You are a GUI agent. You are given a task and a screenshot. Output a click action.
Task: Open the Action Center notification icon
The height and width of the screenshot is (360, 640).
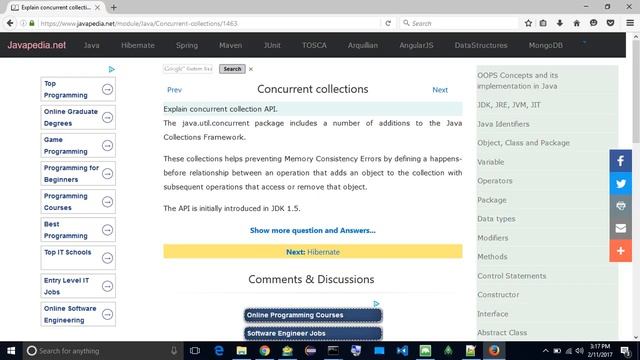(625, 351)
